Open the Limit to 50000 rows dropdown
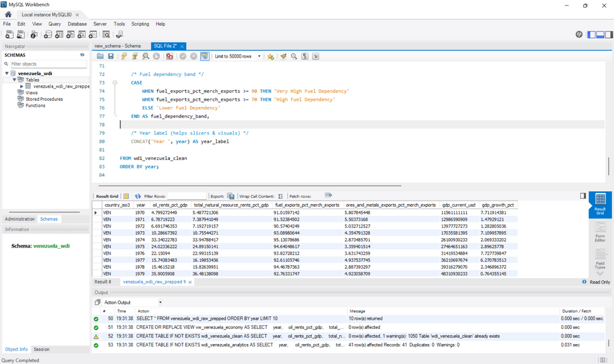Screen dimensions: 614x364 click(260, 56)
